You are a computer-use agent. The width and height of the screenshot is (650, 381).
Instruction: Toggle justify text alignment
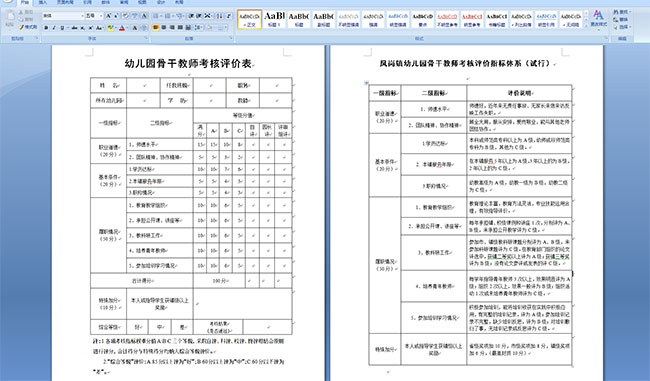pos(180,28)
